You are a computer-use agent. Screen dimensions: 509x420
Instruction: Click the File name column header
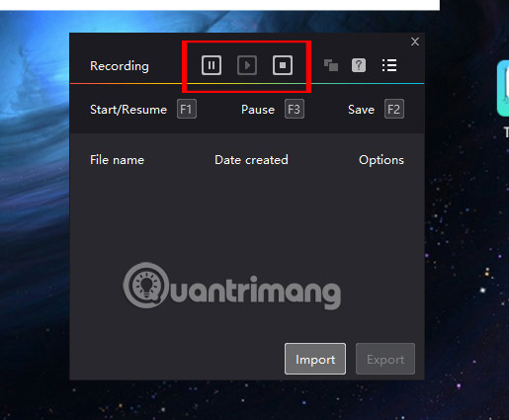coord(117,160)
